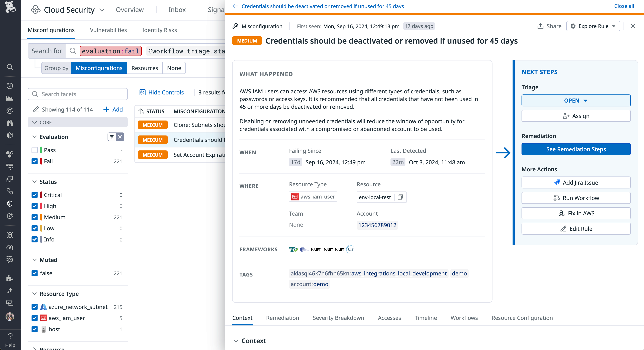
Task: Click the See Remediation Steps button
Action: coord(576,149)
